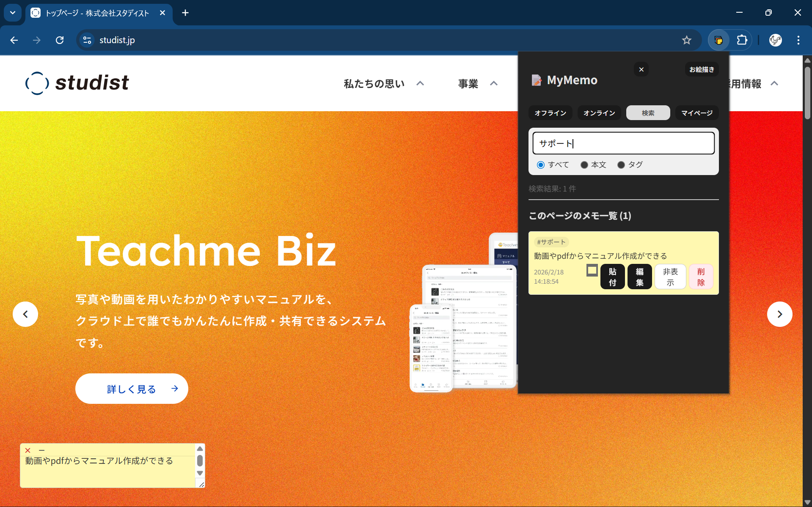The height and width of the screenshot is (507, 812).
Task: Go to next carousel slide arrow
Action: pos(779,314)
